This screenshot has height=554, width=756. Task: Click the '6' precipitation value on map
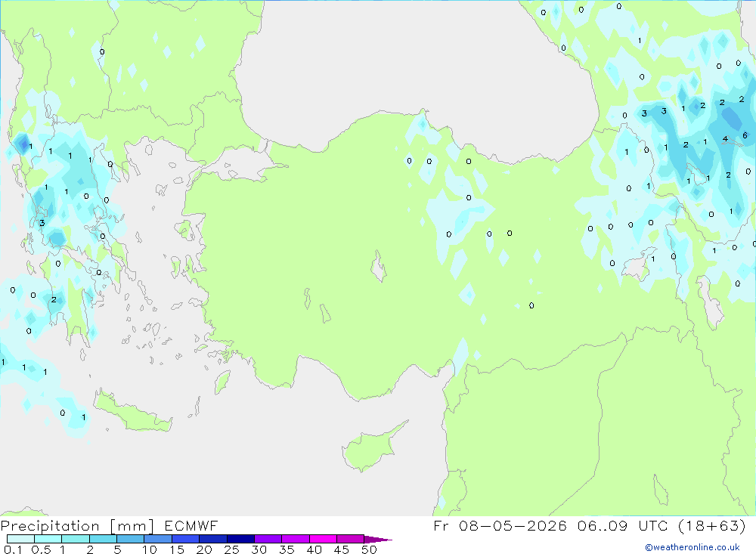tap(745, 135)
